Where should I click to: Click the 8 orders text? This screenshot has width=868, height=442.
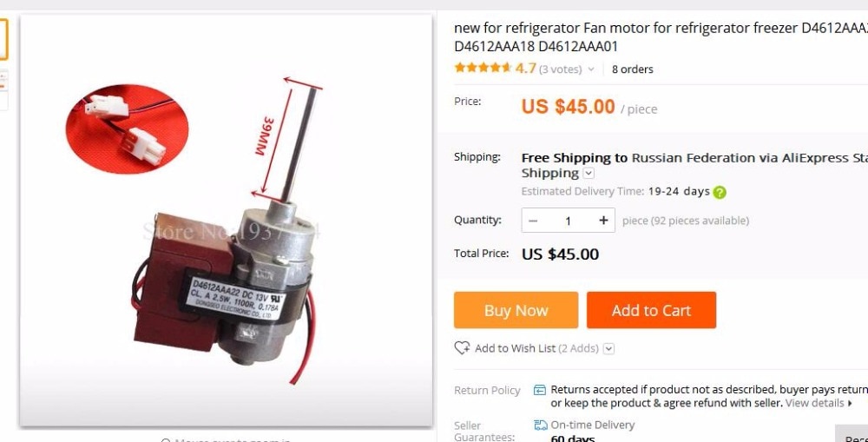tap(632, 69)
